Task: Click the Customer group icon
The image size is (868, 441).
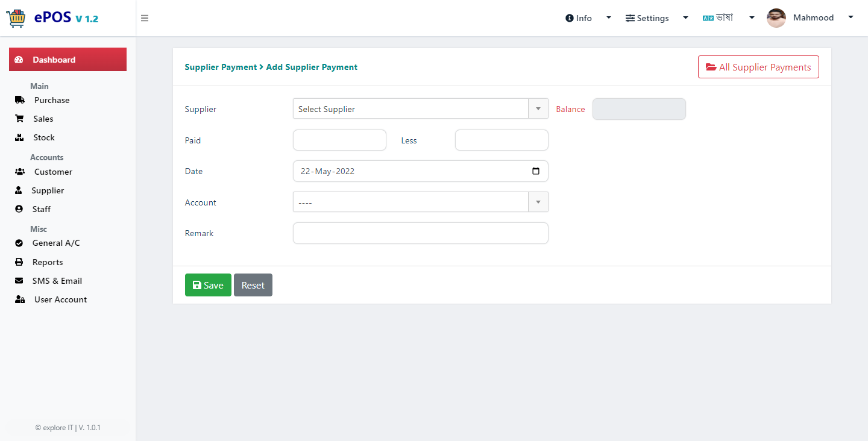Action: 19,172
